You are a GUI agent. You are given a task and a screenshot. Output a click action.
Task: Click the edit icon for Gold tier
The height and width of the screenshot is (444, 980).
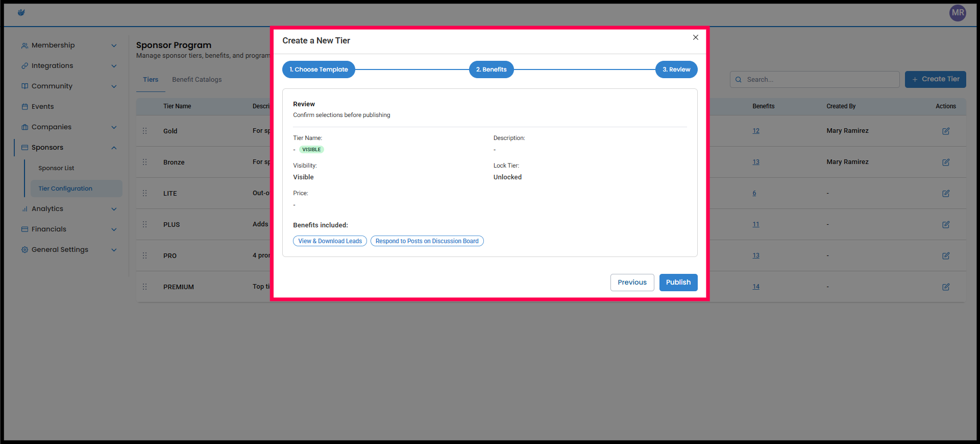pyautogui.click(x=945, y=131)
